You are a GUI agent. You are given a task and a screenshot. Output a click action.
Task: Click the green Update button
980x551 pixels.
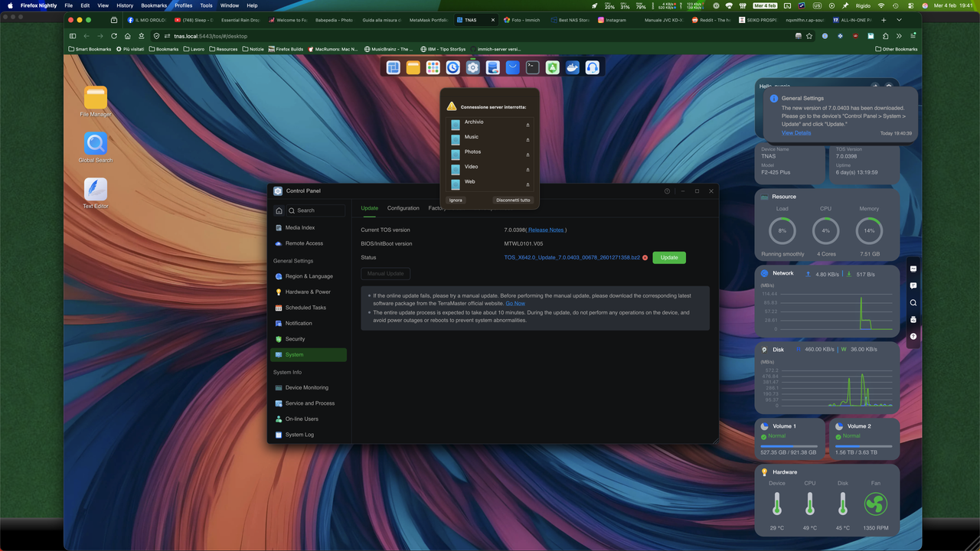pos(669,258)
